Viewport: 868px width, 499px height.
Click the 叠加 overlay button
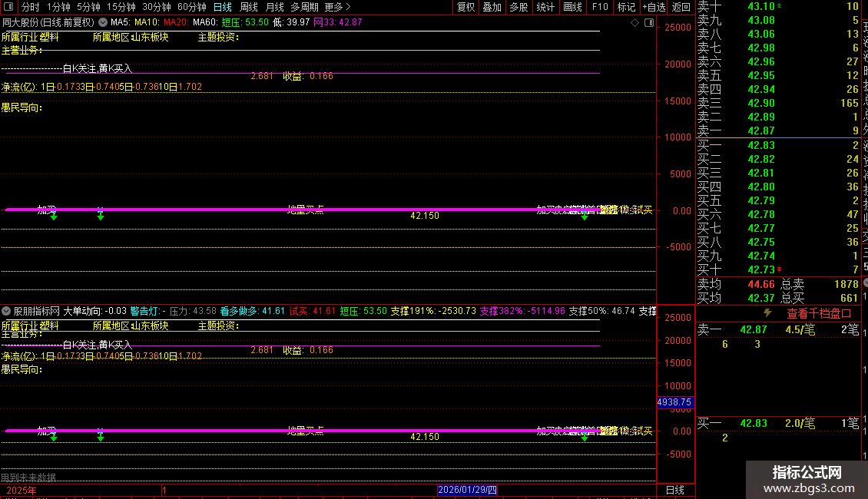(x=492, y=7)
